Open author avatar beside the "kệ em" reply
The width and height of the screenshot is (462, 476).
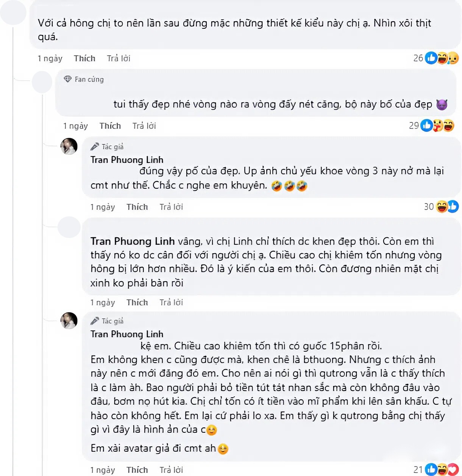(69, 321)
